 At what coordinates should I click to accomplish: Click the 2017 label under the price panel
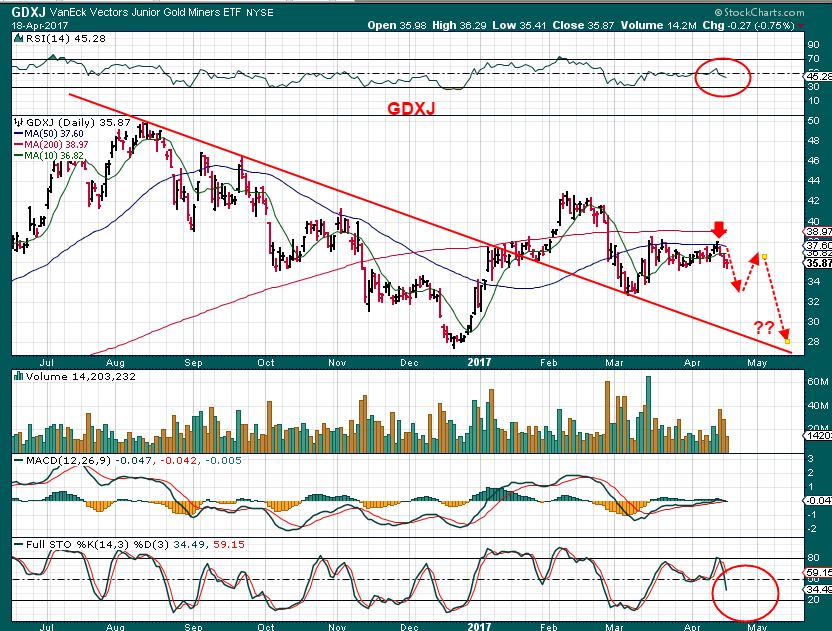point(479,362)
